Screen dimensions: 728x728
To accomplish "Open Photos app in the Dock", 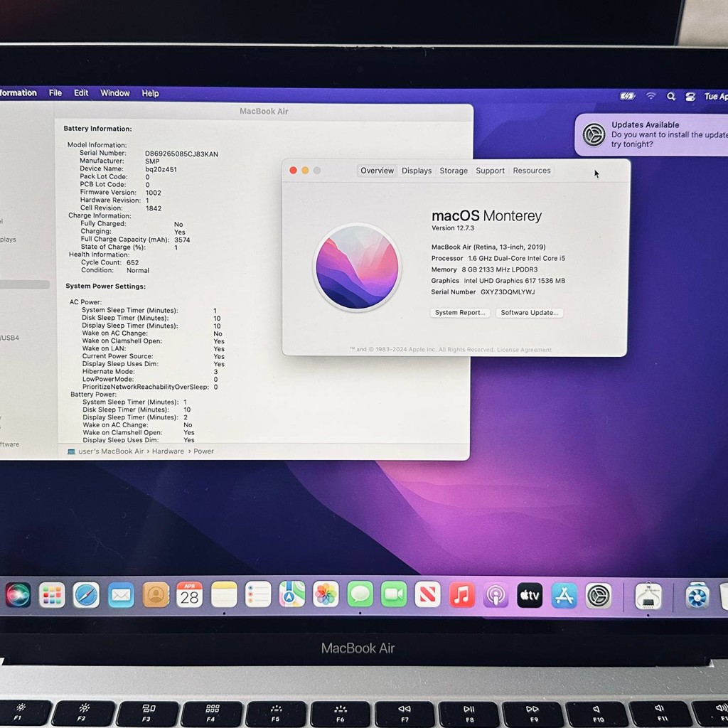I will (326, 595).
